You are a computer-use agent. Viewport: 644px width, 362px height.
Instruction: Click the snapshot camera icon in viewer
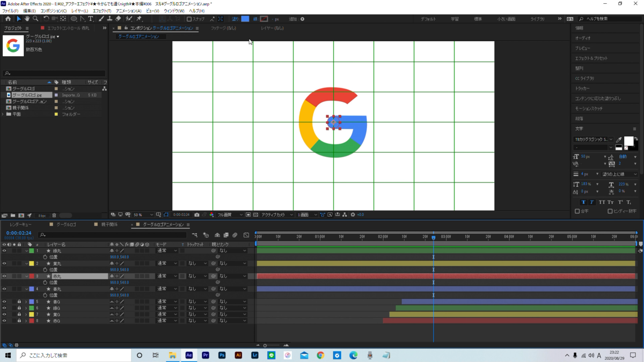click(197, 215)
